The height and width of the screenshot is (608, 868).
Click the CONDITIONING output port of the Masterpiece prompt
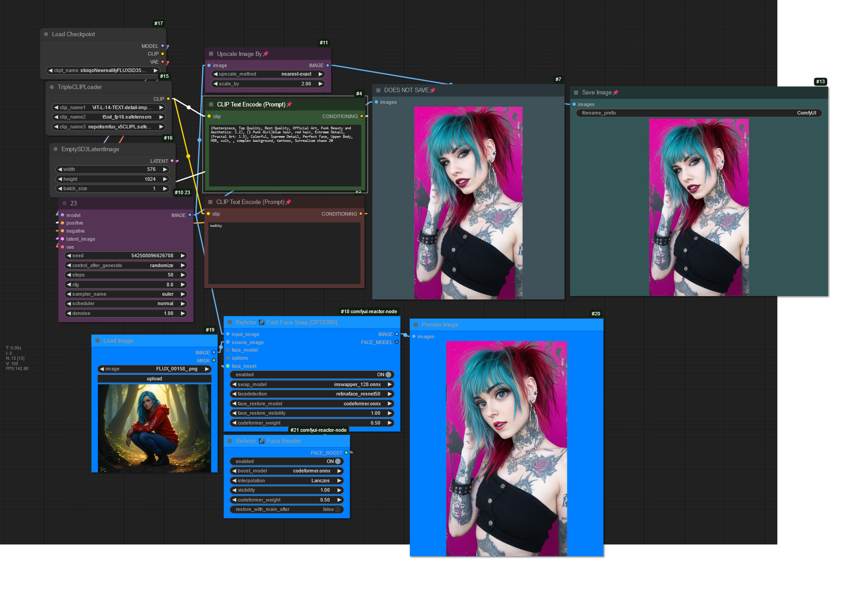(x=362, y=116)
